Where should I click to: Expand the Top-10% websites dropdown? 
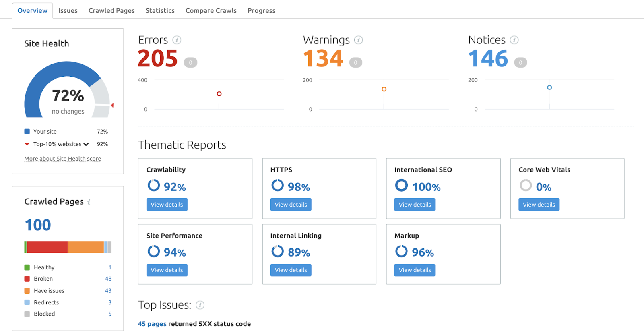tap(86, 144)
